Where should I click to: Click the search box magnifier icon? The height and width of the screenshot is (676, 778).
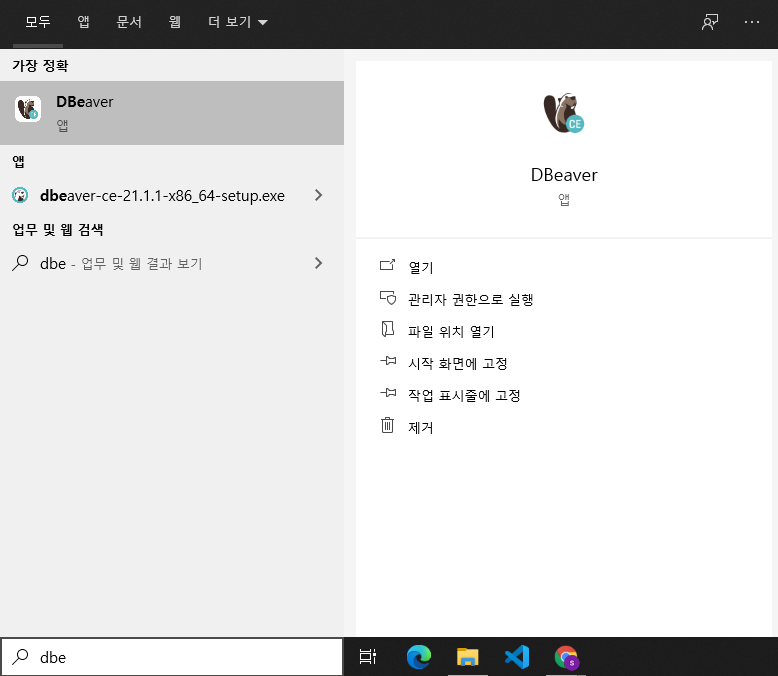coord(20,657)
